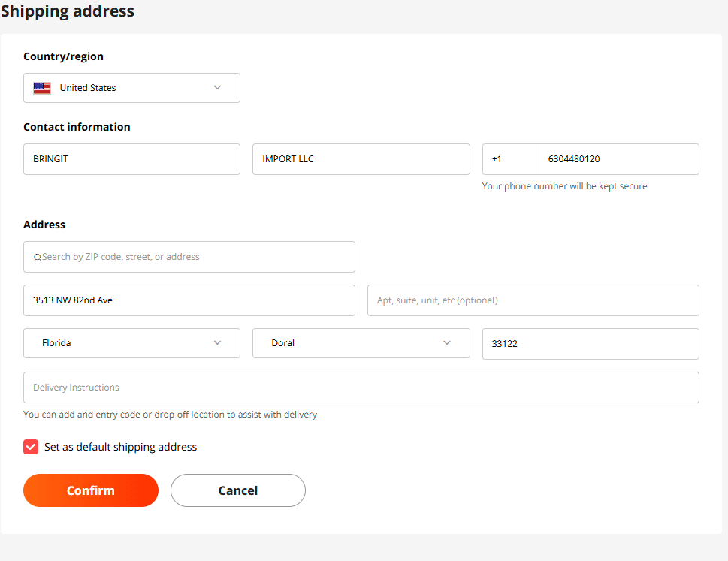Viewport: 728px width, 561px height.
Task: Cancel editing the shipping address
Action: [x=238, y=490]
